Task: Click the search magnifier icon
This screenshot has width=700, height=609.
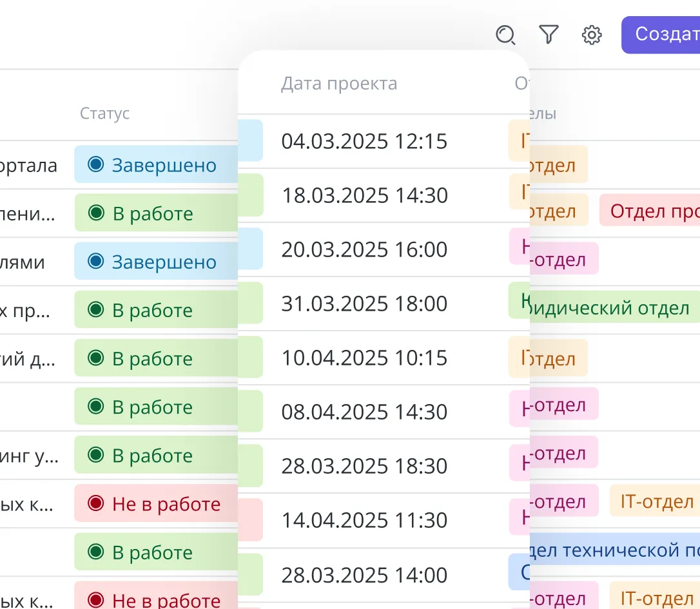Action: [x=505, y=35]
